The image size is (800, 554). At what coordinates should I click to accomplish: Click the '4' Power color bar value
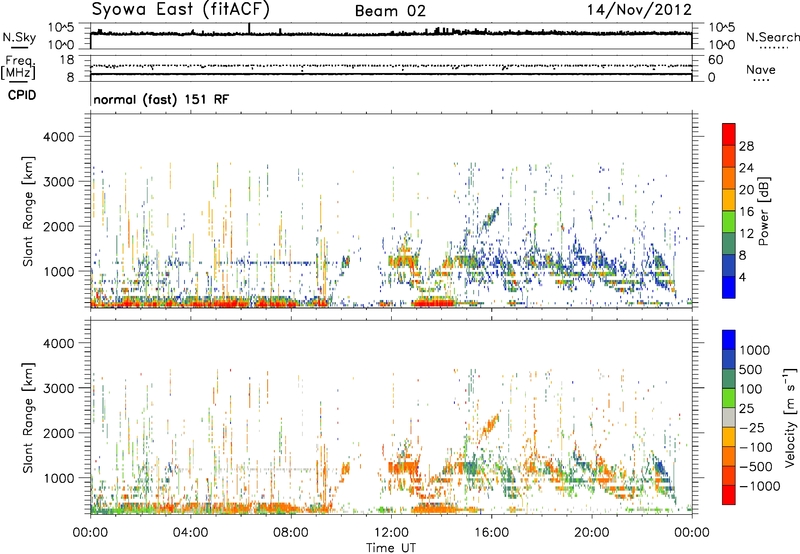tap(742, 277)
